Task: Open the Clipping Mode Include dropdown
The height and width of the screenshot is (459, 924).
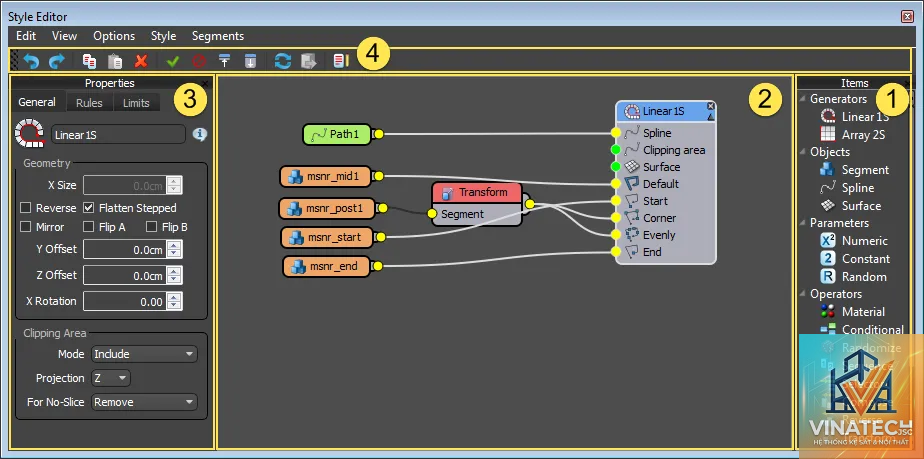Action: tap(144, 354)
